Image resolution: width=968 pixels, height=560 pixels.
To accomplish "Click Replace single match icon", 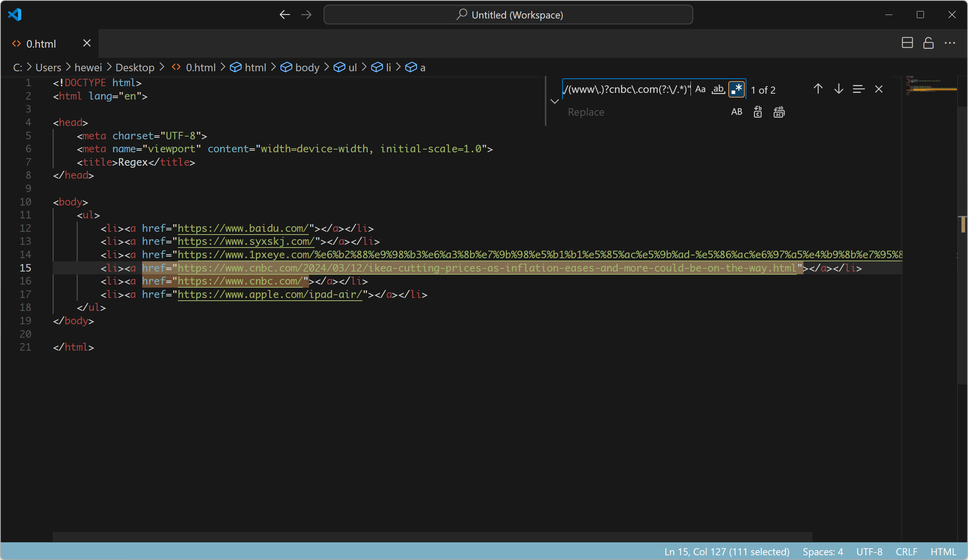I will [758, 112].
